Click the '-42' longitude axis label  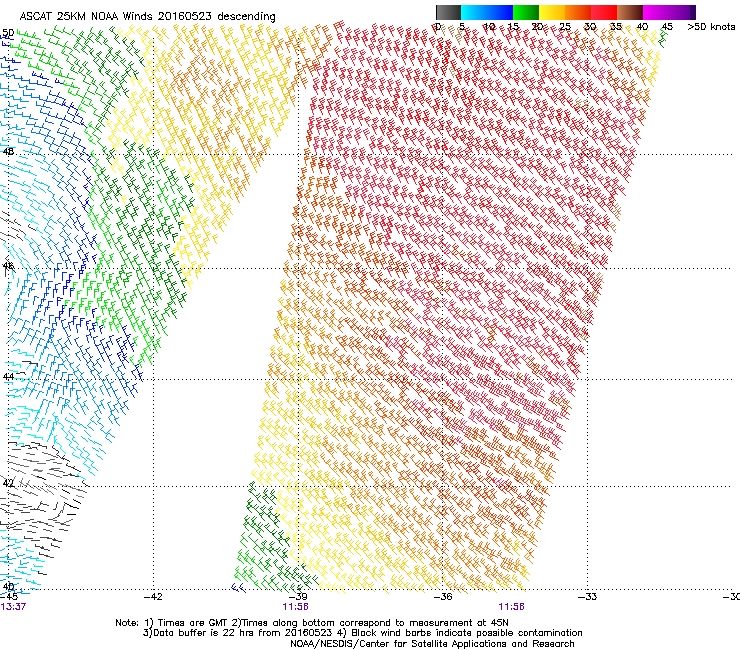coord(153,596)
